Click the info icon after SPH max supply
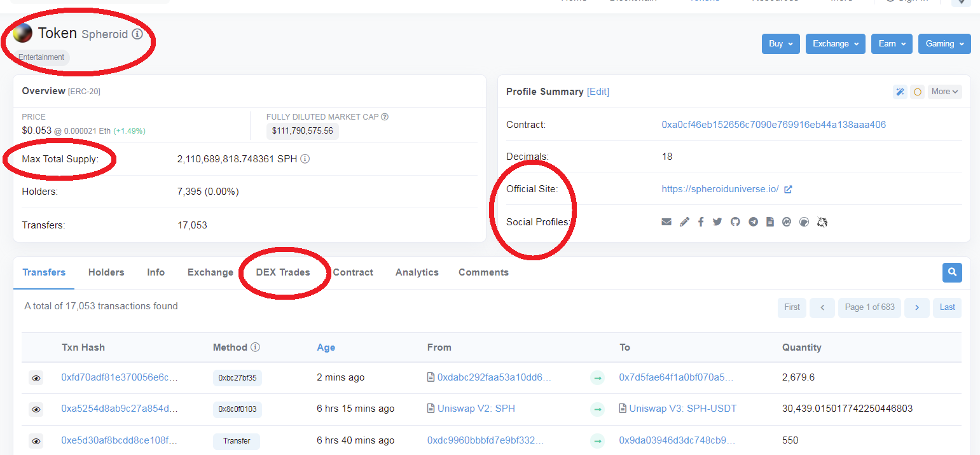 click(305, 159)
